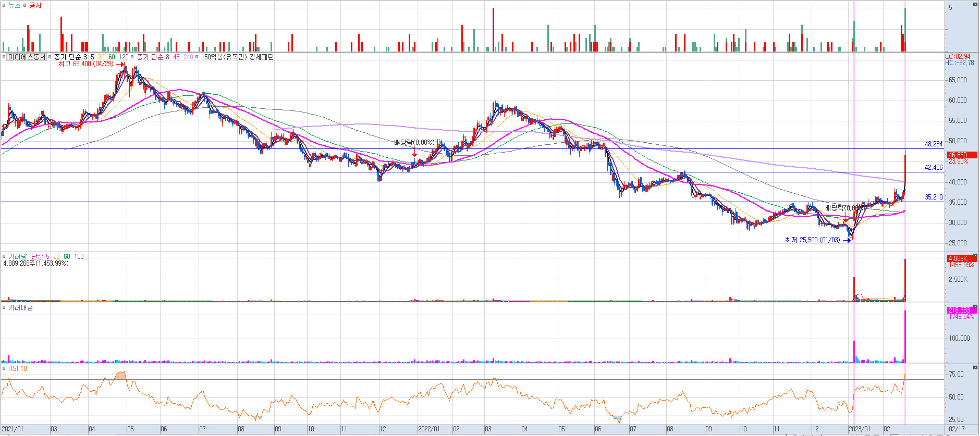The width and height of the screenshot is (980, 436).
Task: Click the red 4,889K volume tag
Action: [961, 258]
